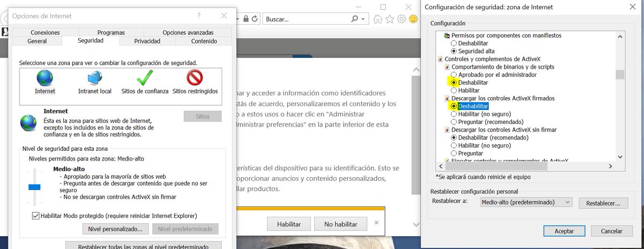Click the help question mark in Opciones de Internet

tap(199, 16)
